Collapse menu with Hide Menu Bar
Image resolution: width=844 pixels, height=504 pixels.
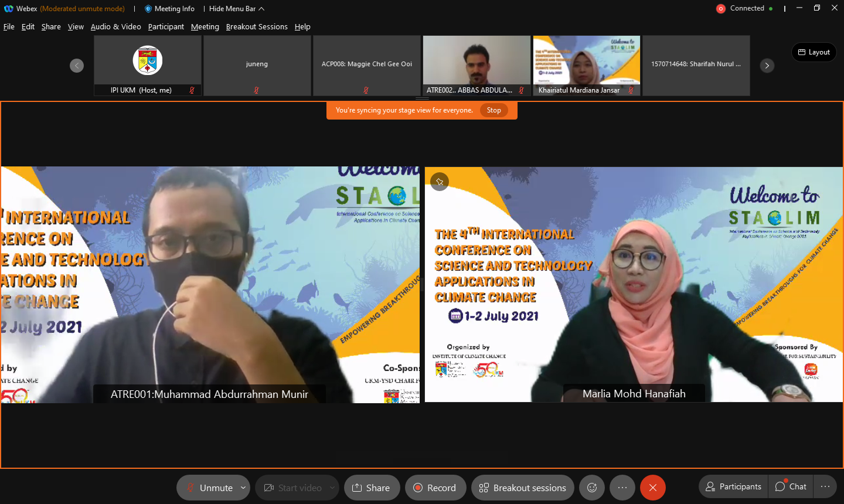click(236, 9)
